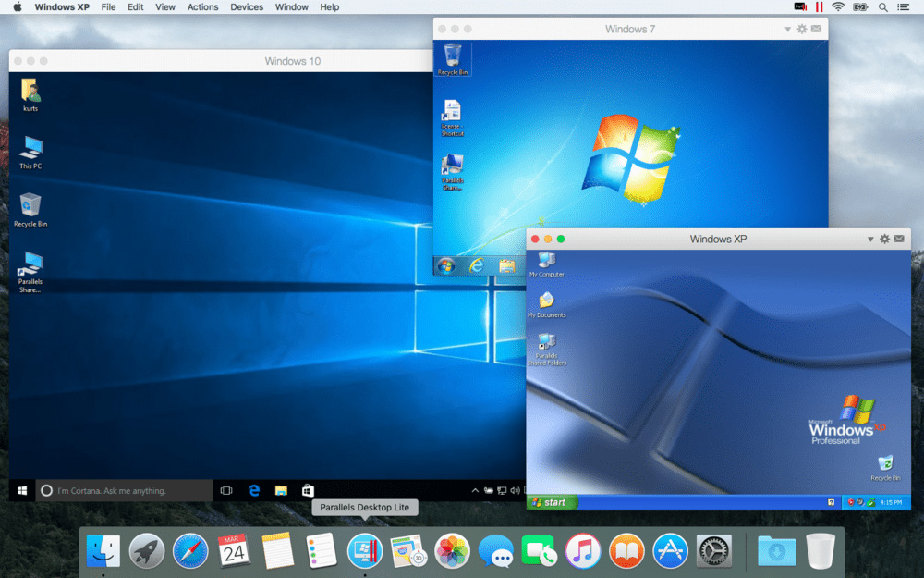The width and height of the screenshot is (924, 578).
Task: Open the Window menu
Action: coord(292,7)
